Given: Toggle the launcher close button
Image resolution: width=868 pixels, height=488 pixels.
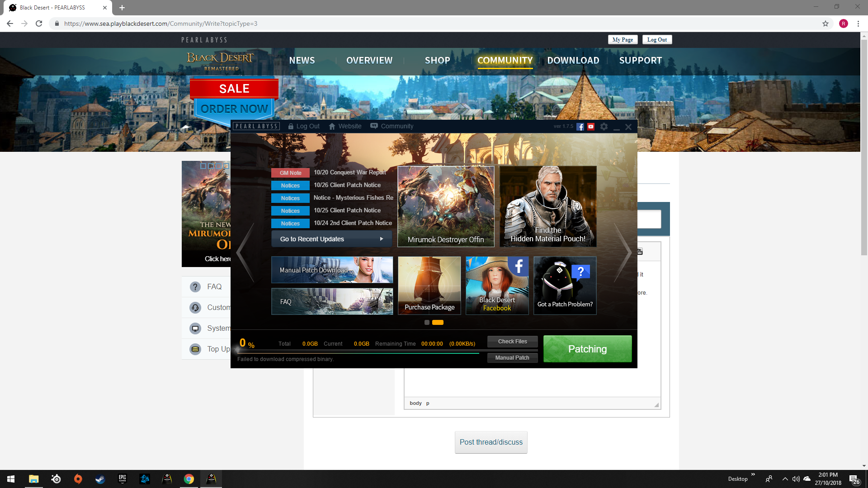Looking at the screenshot, I should 628,127.
